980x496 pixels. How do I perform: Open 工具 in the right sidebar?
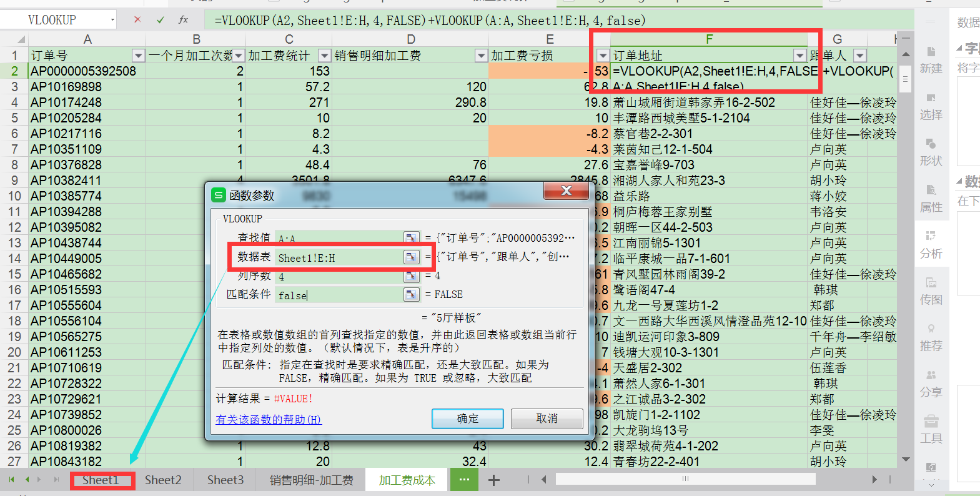pos(931,430)
